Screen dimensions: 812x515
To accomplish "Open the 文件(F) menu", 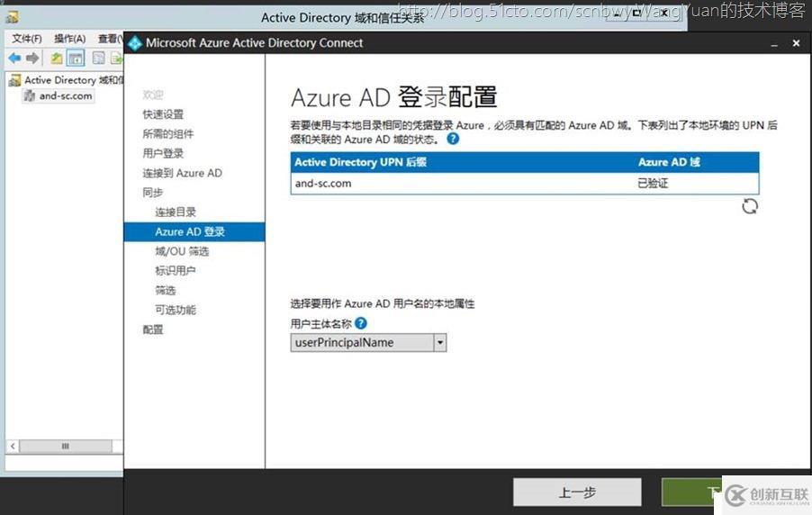I will pyautogui.click(x=27, y=39).
